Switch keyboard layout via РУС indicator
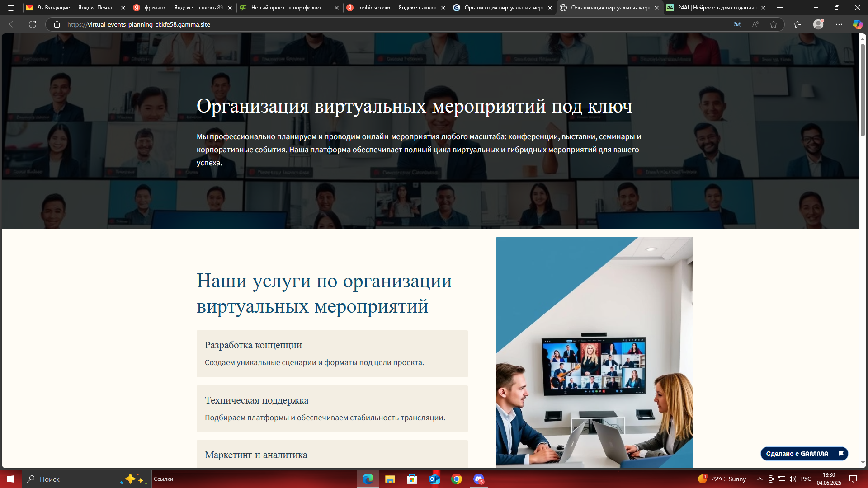This screenshot has width=868, height=488. tap(806, 479)
